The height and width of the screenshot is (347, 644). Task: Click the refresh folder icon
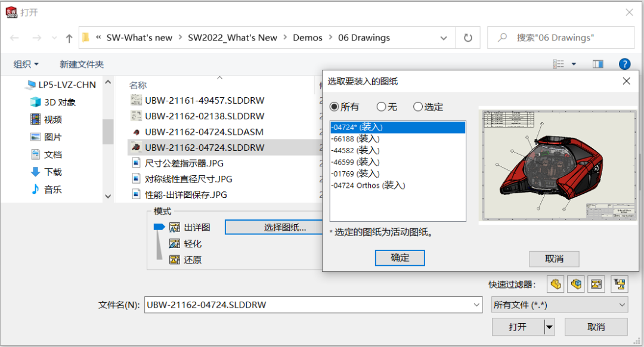[467, 38]
